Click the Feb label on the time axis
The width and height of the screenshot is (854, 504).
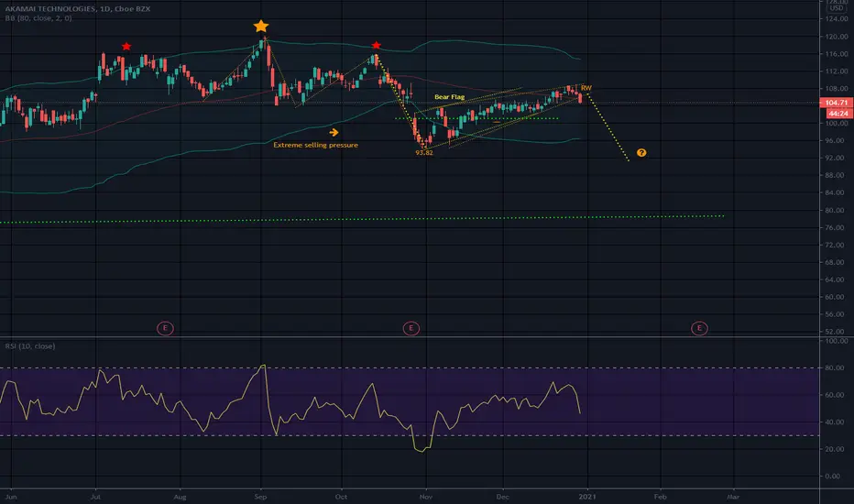(x=660, y=497)
